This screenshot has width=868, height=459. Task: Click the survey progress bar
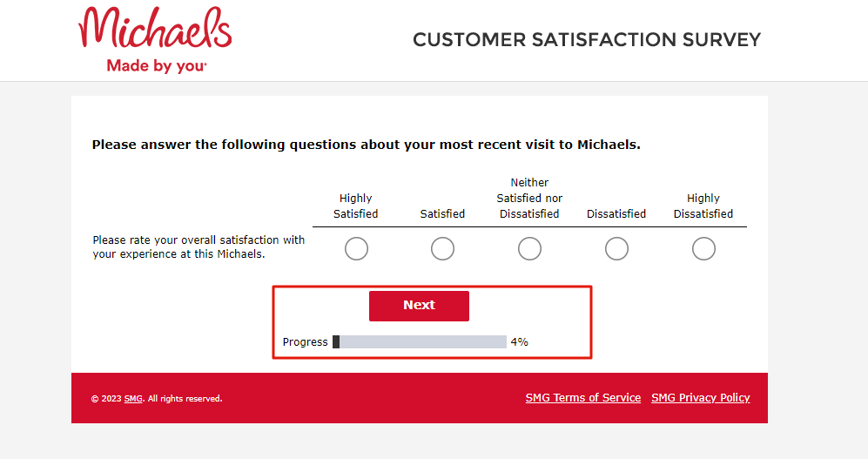pos(420,341)
